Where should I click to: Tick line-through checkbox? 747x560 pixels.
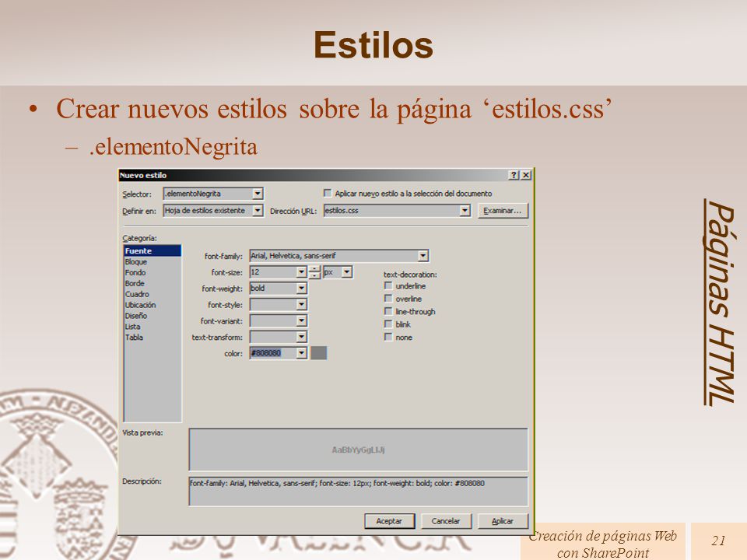(x=388, y=311)
